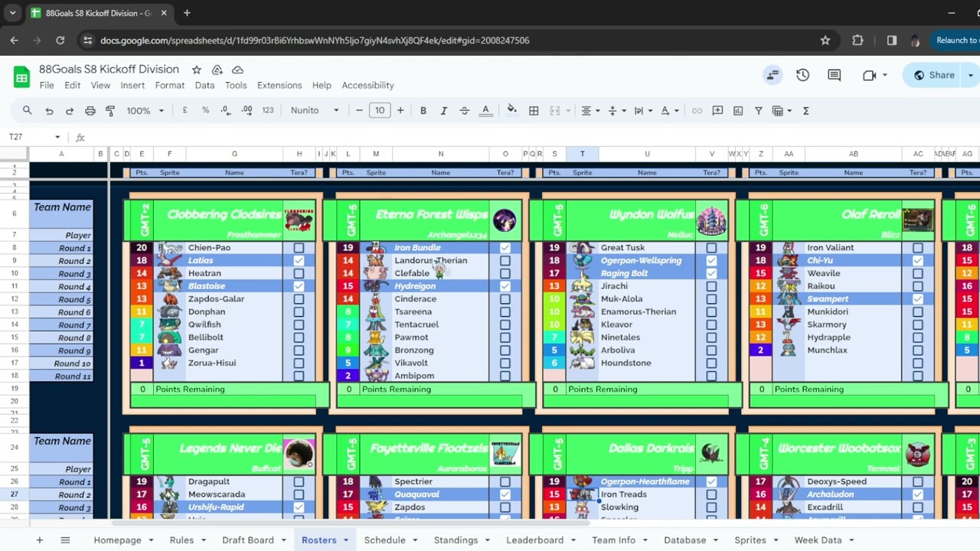Viewport: 980px width, 551px height.
Task: Bookmark this page in Chrome
Action: click(825, 41)
